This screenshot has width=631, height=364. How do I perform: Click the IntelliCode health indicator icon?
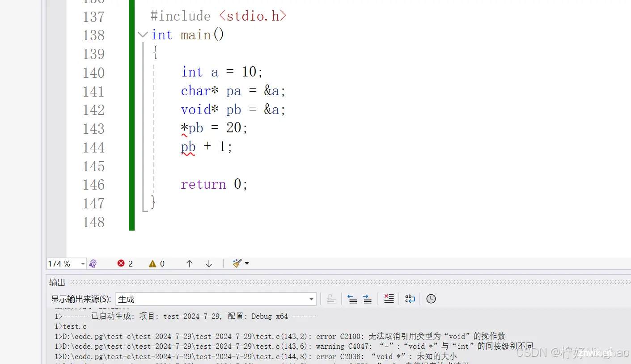(x=93, y=264)
